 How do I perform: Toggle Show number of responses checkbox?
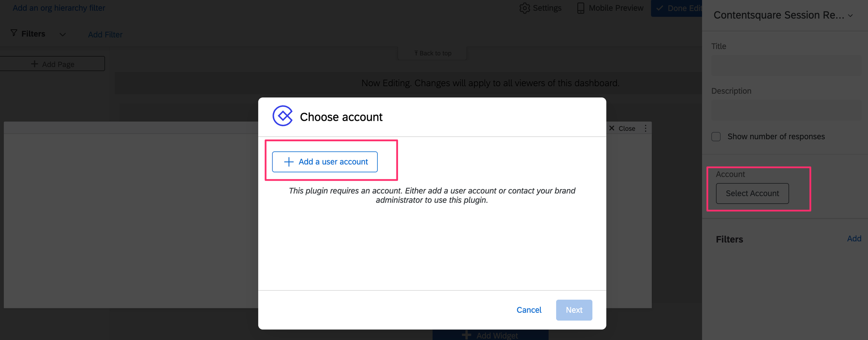tap(716, 136)
